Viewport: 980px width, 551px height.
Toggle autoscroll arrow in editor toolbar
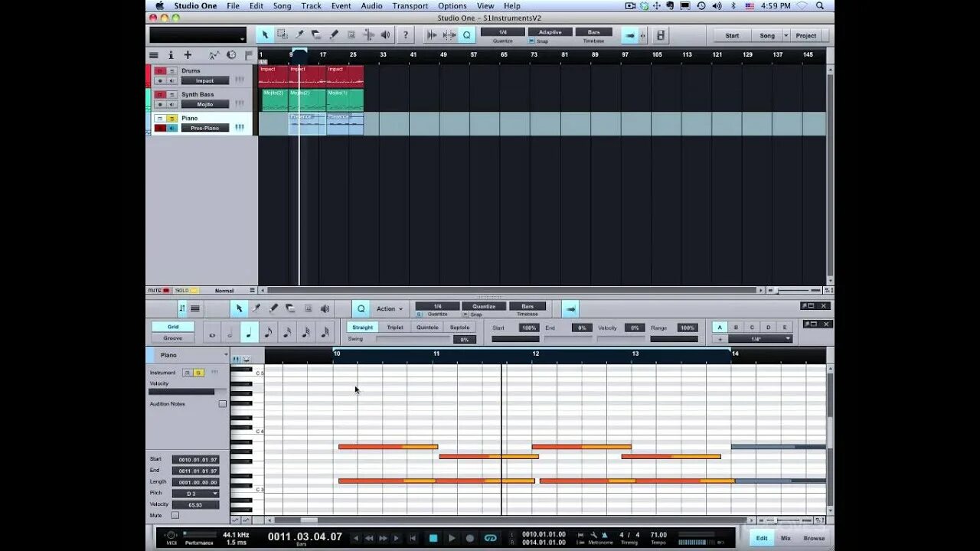[570, 308]
